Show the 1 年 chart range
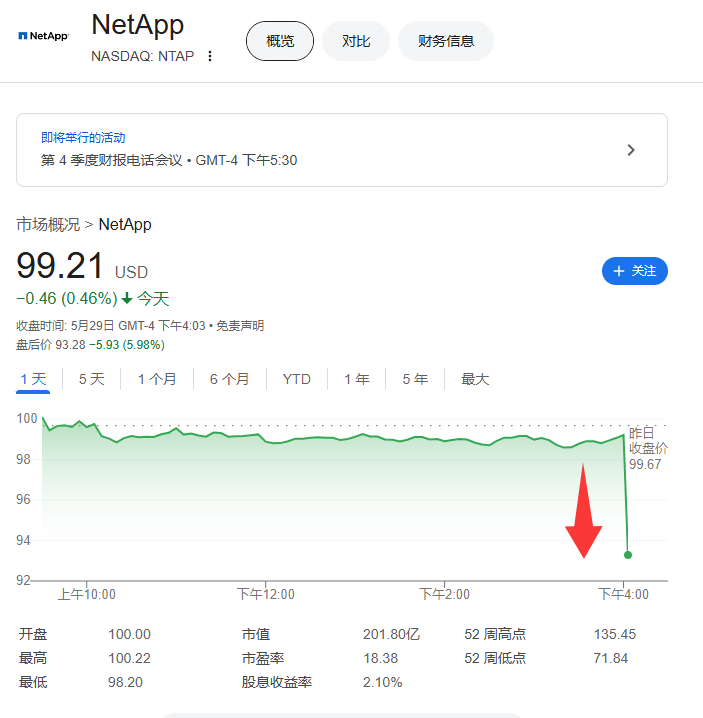This screenshot has width=703, height=718. [x=357, y=379]
